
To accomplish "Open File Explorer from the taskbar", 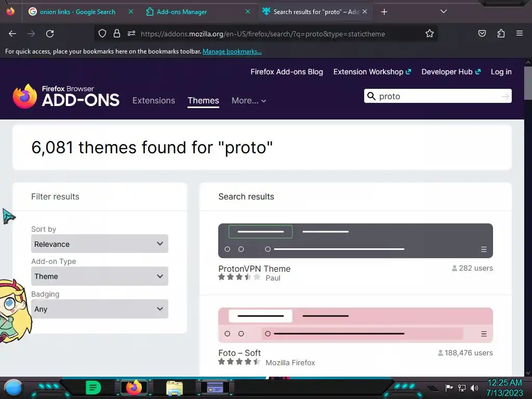I will coord(175,388).
